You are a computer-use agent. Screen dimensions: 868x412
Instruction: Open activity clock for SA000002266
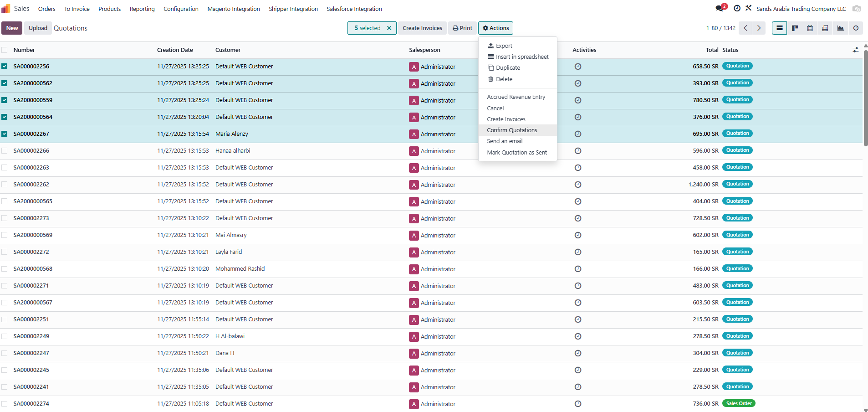578,151
